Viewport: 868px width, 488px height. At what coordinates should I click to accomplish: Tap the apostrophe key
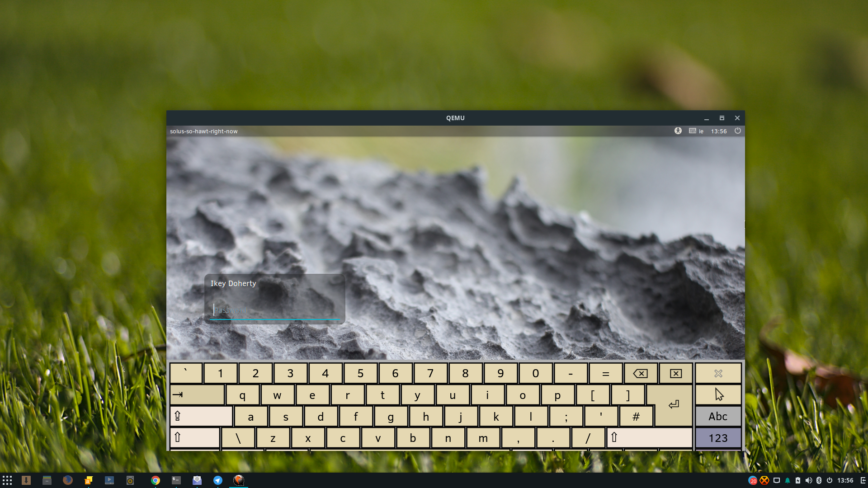pos(601,416)
